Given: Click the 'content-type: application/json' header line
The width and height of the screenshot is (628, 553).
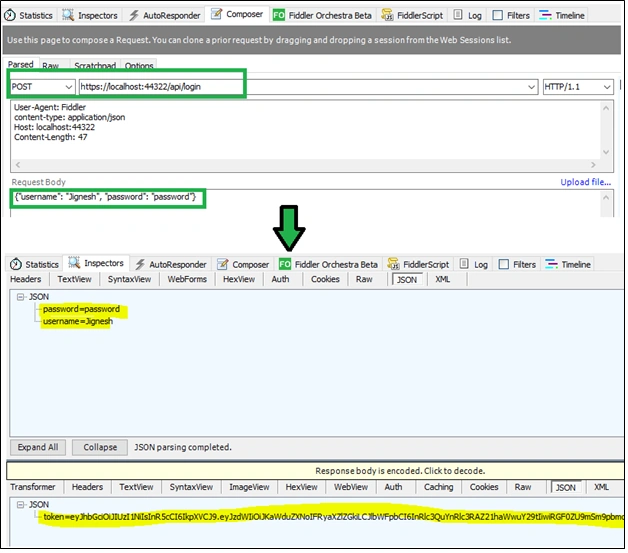Looking at the screenshot, I should click(69, 117).
